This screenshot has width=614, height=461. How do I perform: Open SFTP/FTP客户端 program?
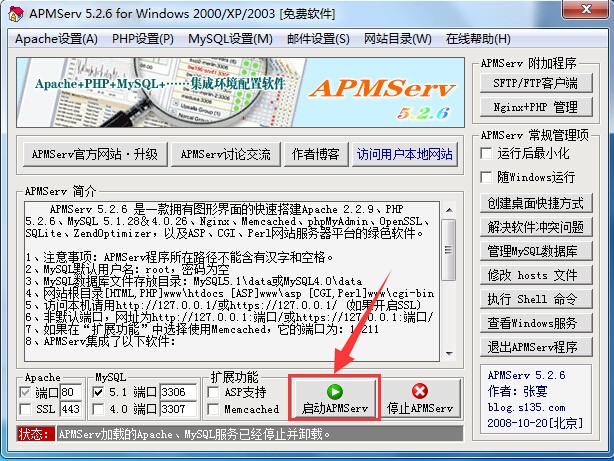(536, 83)
